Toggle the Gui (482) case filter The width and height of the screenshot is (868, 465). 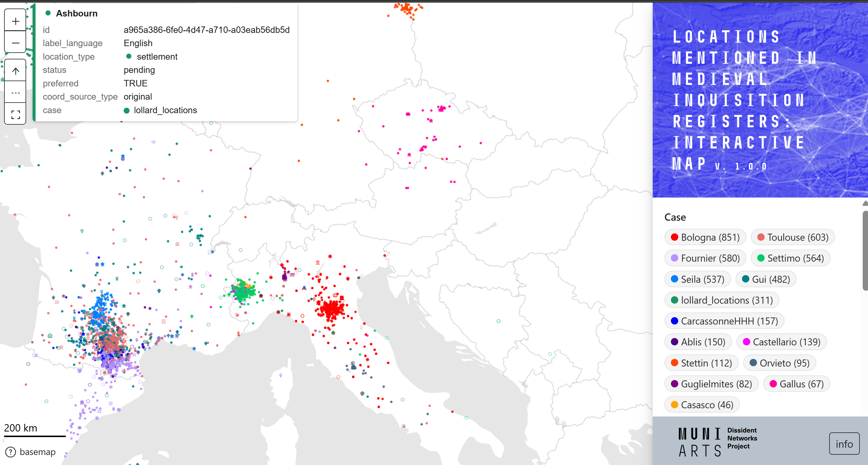765,279
